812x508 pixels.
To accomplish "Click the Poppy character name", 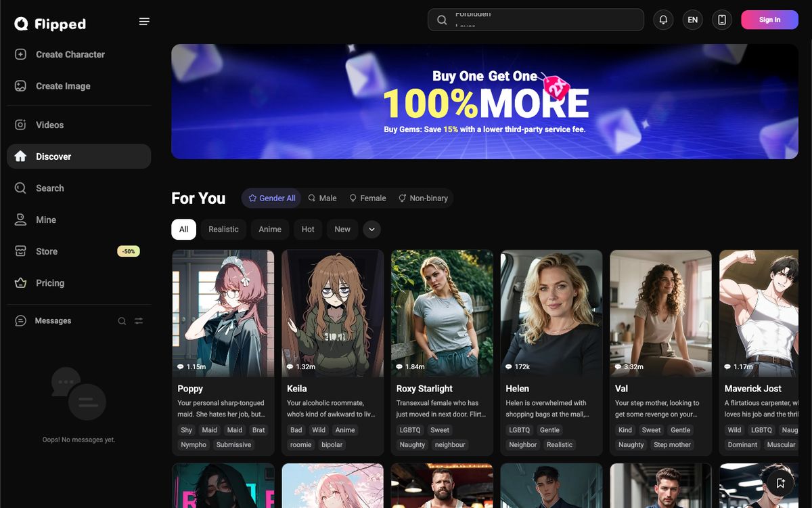I will coord(190,389).
